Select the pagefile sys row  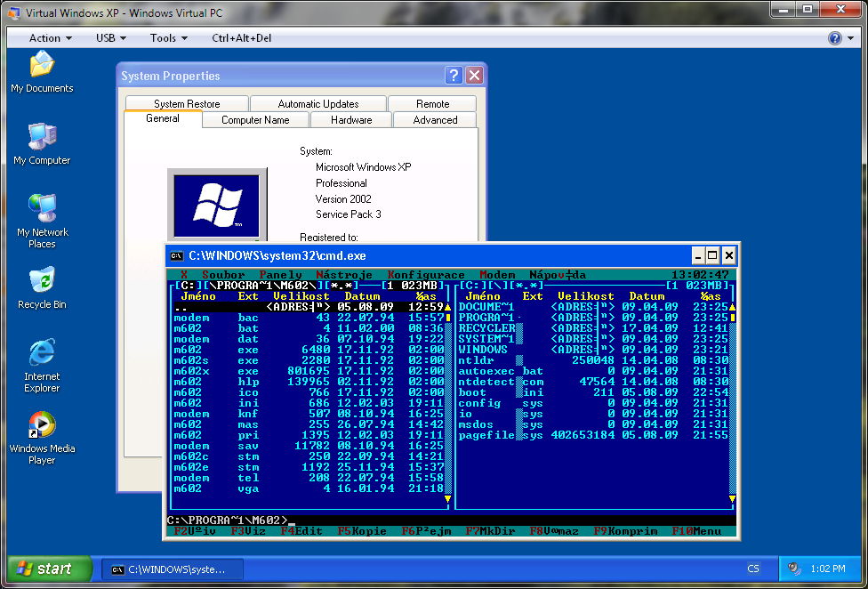point(593,436)
